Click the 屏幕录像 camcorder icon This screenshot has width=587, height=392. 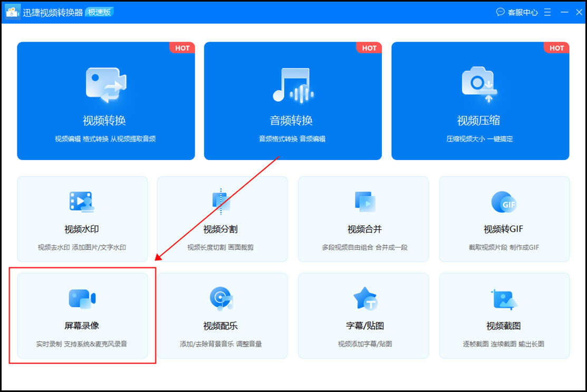tap(82, 299)
